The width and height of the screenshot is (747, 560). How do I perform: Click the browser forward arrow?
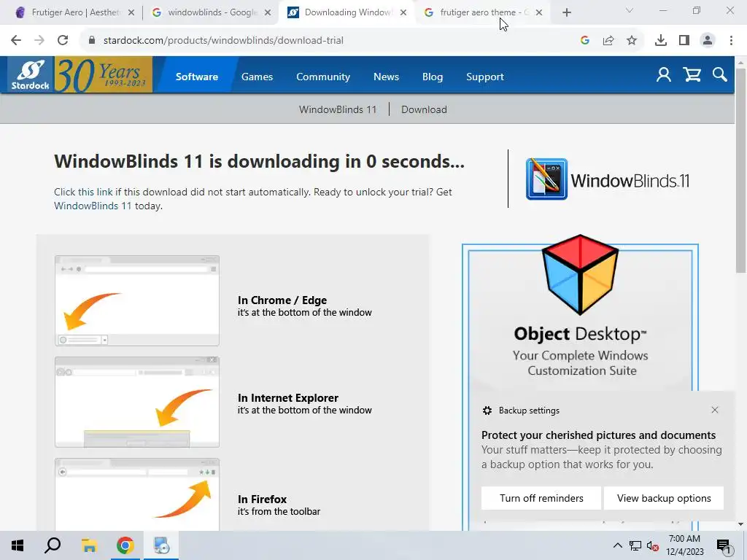coord(39,41)
